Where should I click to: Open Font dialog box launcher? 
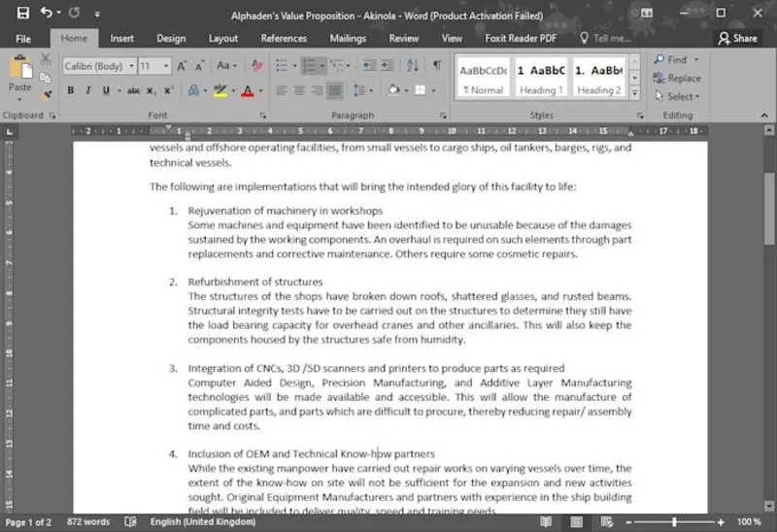[262, 116]
